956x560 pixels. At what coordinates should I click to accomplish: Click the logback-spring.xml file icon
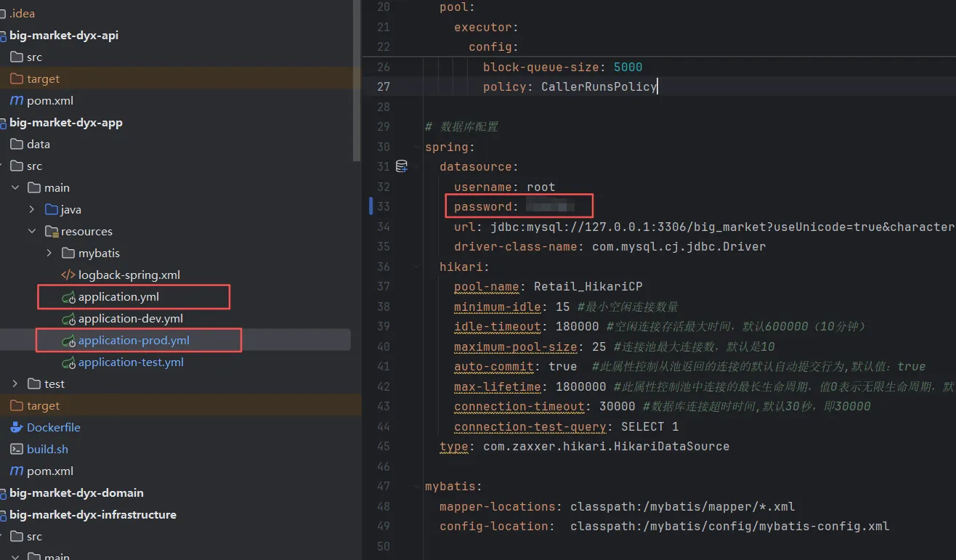point(68,275)
